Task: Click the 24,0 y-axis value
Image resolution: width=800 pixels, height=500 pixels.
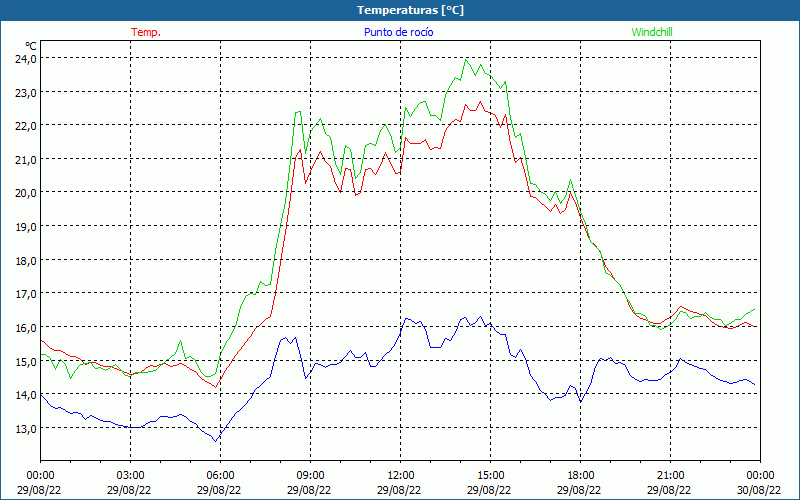Action: tap(26, 59)
